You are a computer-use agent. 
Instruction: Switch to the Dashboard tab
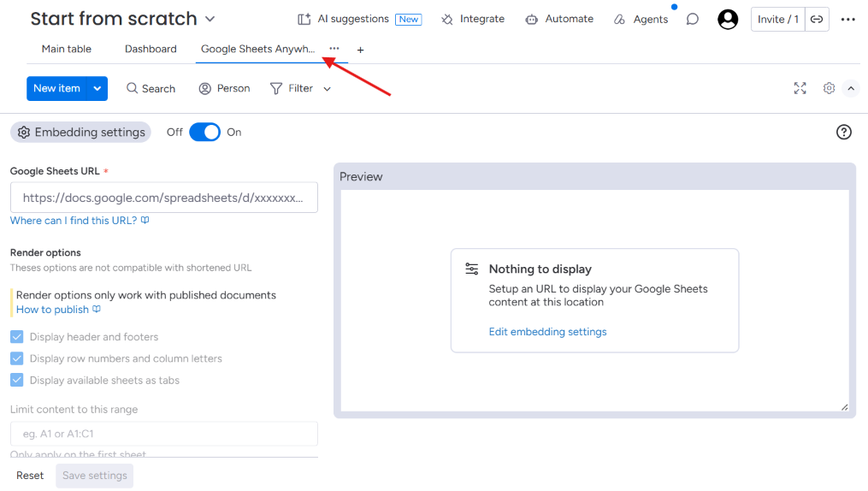click(x=151, y=49)
